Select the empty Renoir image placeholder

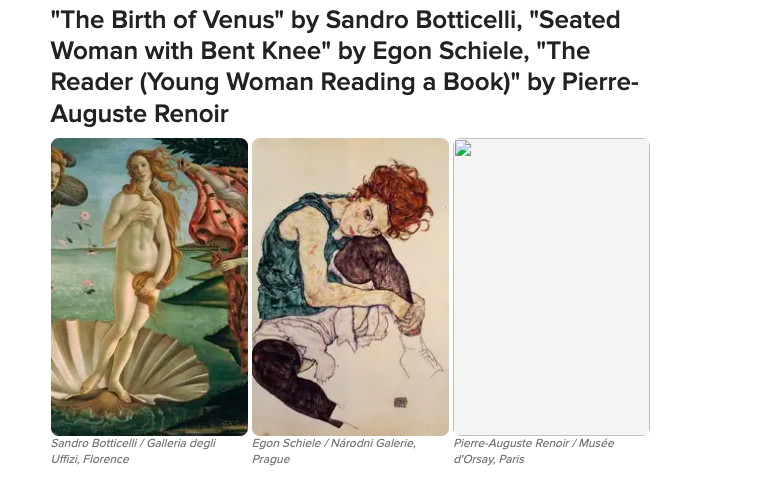click(551, 287)
